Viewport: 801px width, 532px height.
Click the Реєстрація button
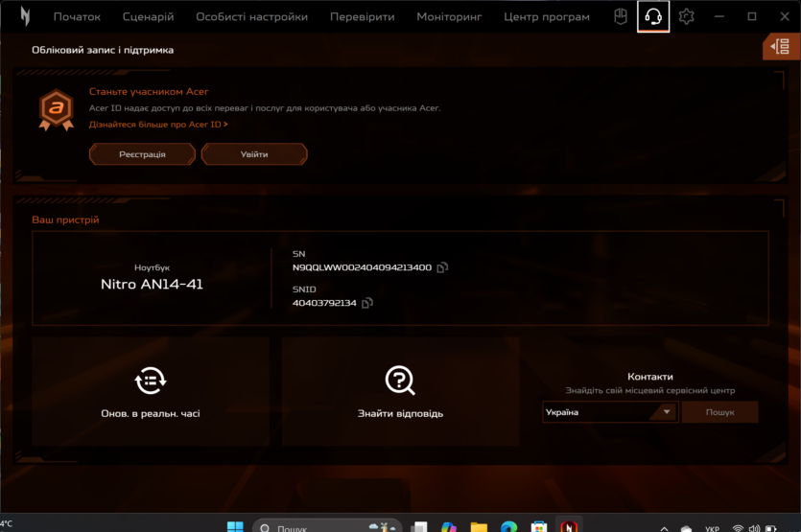click(x=142, y=154)
